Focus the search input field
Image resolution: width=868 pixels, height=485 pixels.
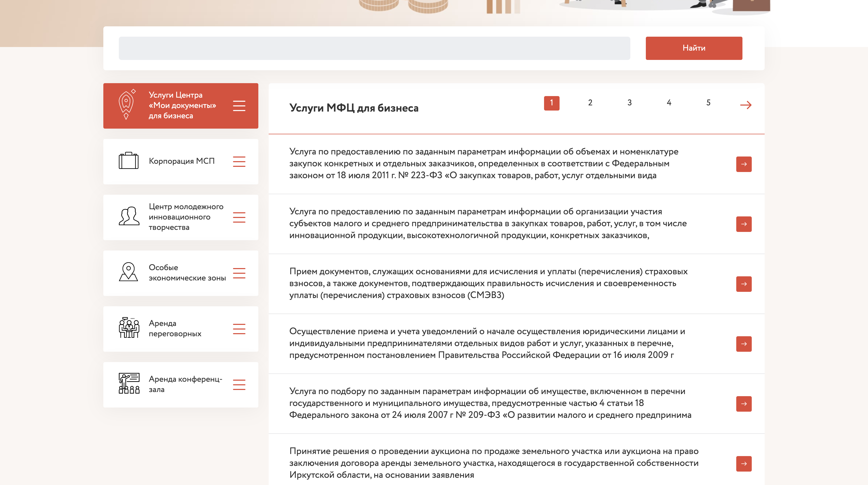[374, 48]
